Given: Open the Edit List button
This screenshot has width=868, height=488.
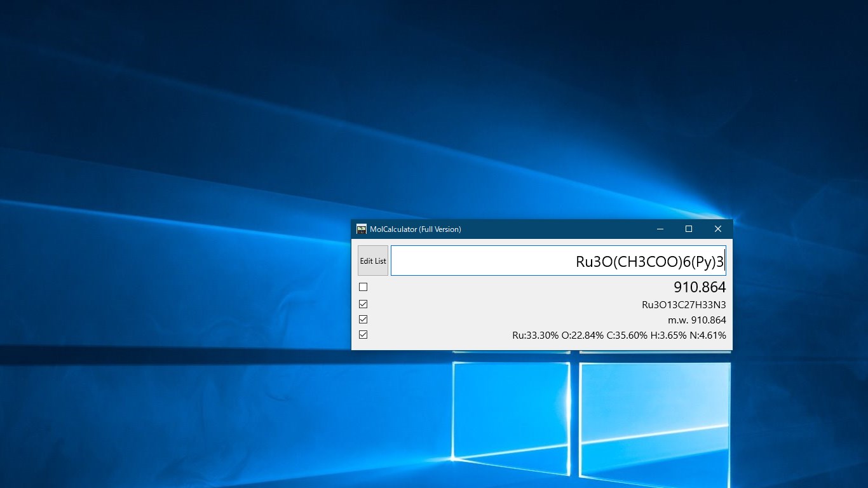Looking at the screenshot, I should coord(373,261).
